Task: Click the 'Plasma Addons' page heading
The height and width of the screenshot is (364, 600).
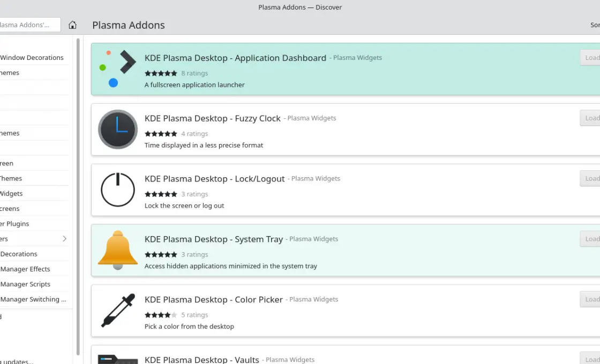Action: [x=128, y=25]
